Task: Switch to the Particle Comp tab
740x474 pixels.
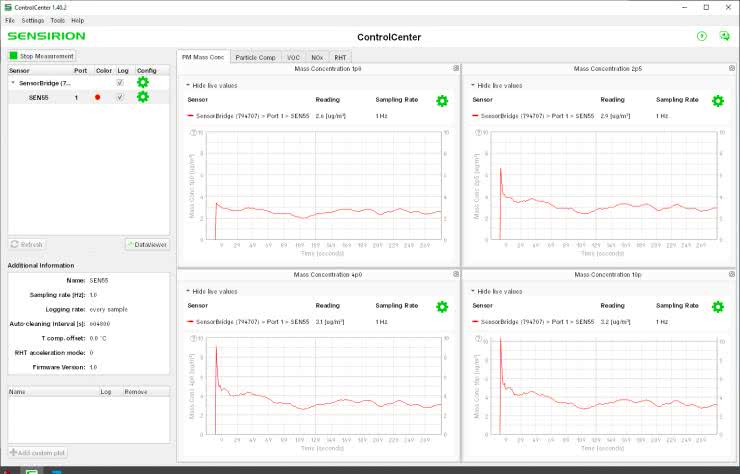Action: click(255, 57)
